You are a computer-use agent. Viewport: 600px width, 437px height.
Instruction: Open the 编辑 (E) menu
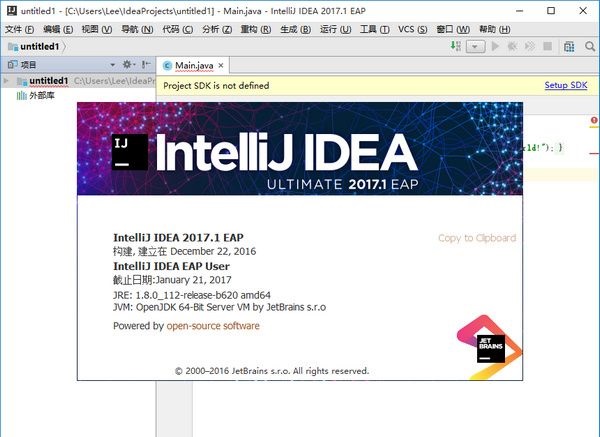[58, 29]
